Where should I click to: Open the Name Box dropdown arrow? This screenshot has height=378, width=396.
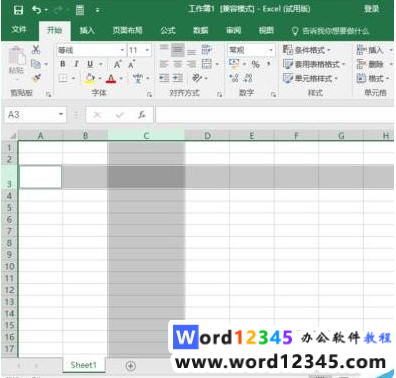click(61, 115)
